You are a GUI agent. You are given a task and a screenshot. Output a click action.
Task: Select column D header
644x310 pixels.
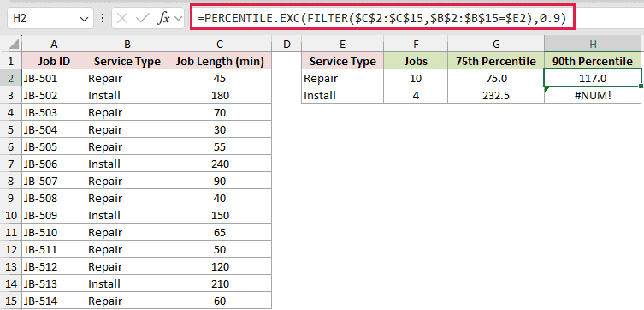click(287, 44)
